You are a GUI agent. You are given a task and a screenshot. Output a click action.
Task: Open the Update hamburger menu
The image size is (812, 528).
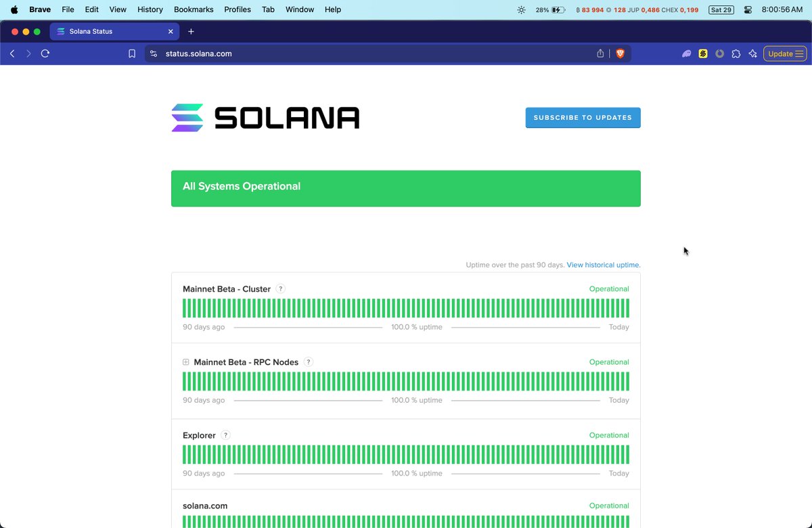coord(785,53)
